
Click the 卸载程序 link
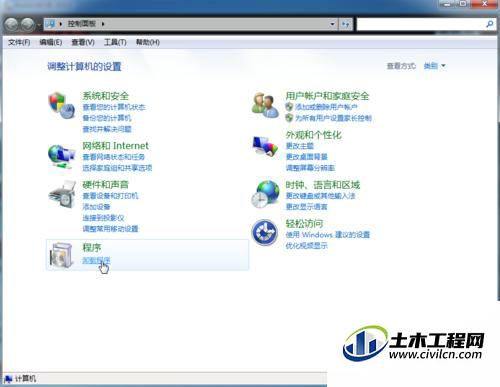coord(96,260)
